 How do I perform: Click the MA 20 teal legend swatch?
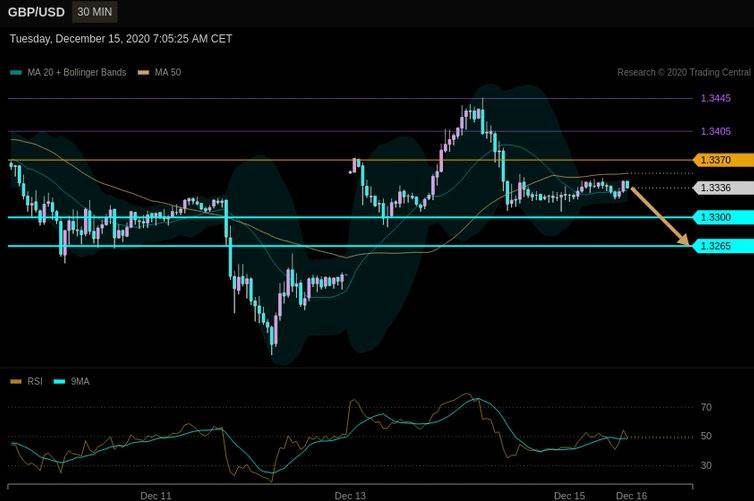click(16, 73)
